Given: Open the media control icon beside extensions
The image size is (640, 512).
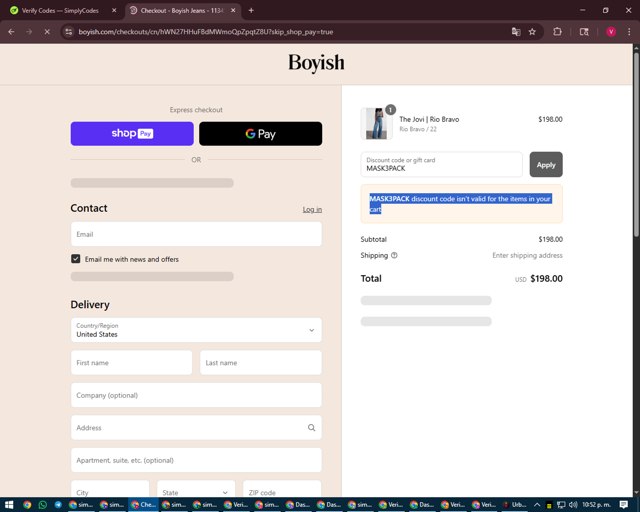Looking at the screenshot, I should 584,31.
